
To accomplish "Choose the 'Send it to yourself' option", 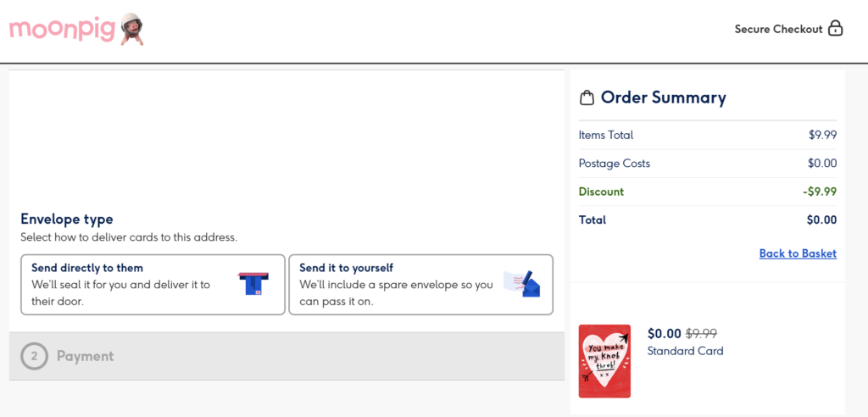I will 420,284.
